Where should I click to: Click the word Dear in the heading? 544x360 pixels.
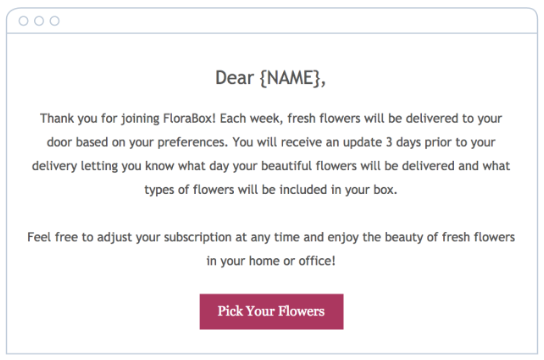(235, 78)
